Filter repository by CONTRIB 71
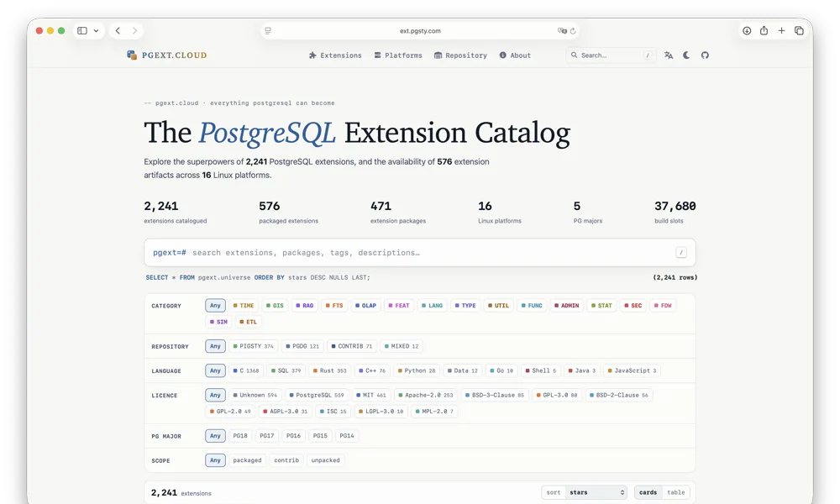The image size is (840, 504). (x=351, y=346)
